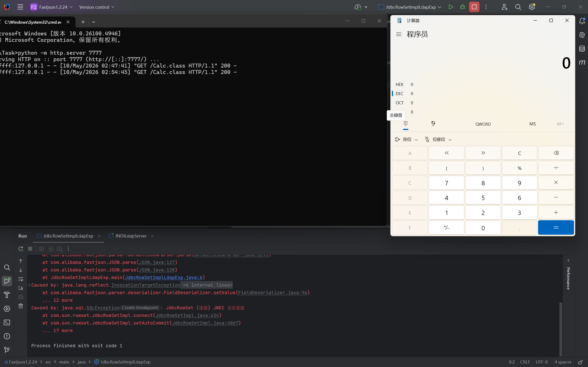This screenshot has width=588, height=367.
Task: Open the JdbcRowSetImplLdapExp run configuration dropdown
Action: (x=410, y=7)
